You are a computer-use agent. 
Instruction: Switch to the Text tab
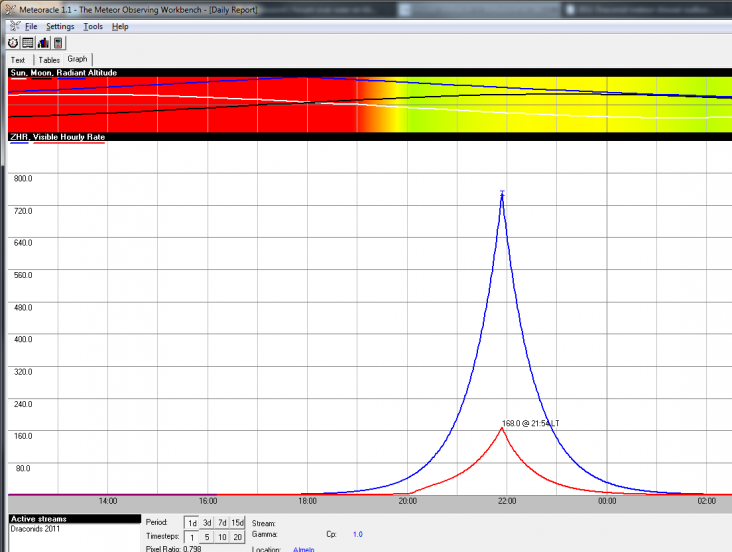18,60
